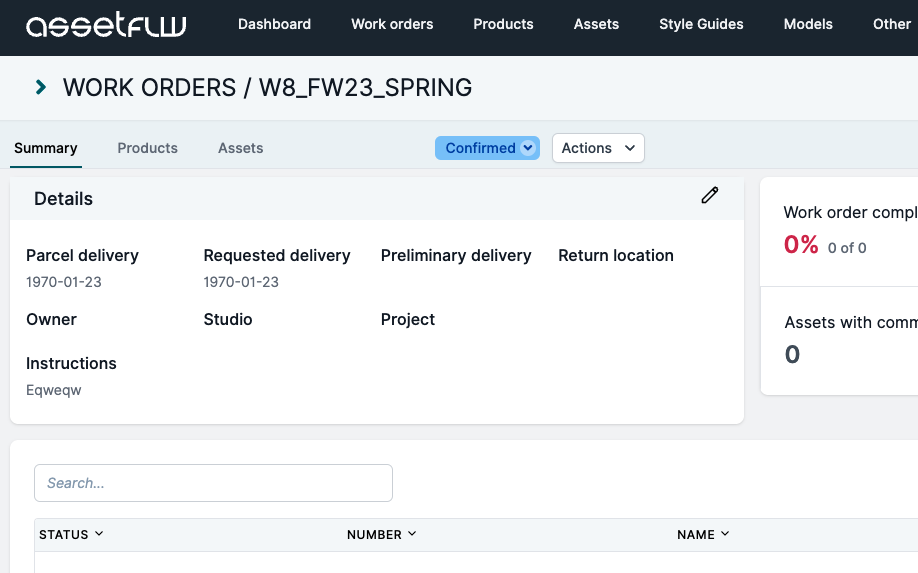The height and width of the screenshot is (573, 918).
Task: Open the Actions dropdown
Action: point(598,148)
